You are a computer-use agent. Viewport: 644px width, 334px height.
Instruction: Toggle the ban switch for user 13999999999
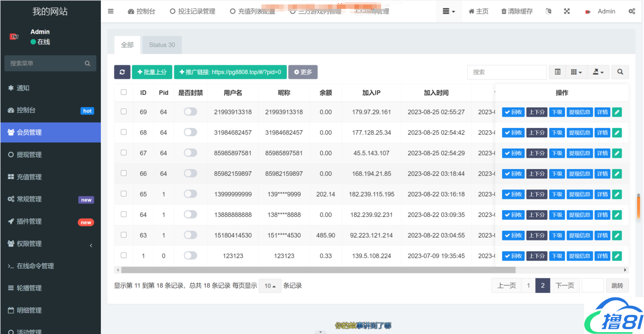point(191,194)
